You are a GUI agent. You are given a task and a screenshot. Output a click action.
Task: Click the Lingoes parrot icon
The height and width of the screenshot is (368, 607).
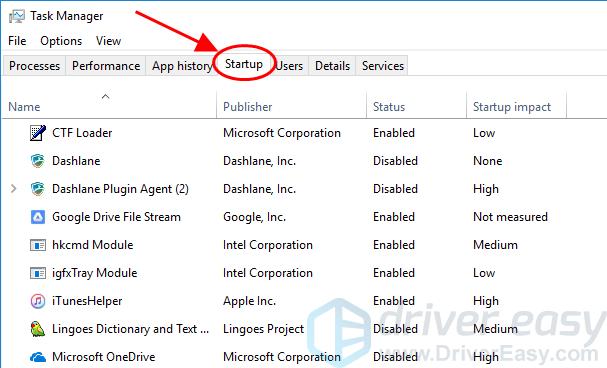point(38,329)
